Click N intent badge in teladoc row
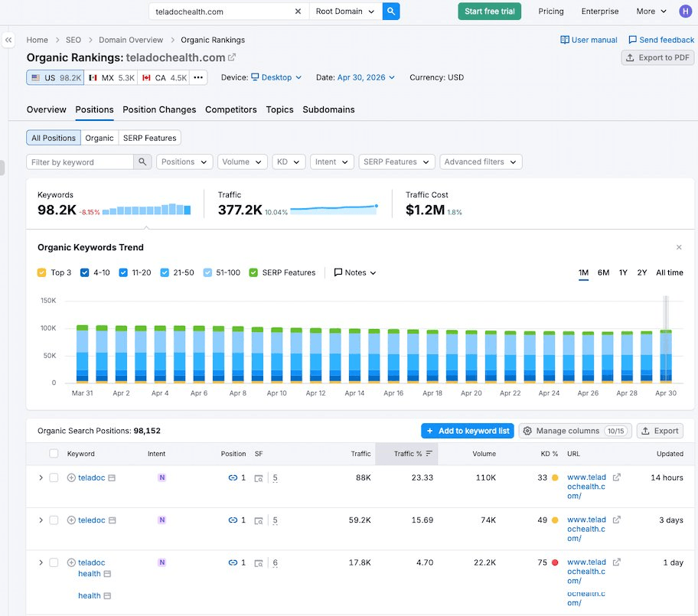The height and width of the screenshot is (616, 698). (x=162, y=477)
